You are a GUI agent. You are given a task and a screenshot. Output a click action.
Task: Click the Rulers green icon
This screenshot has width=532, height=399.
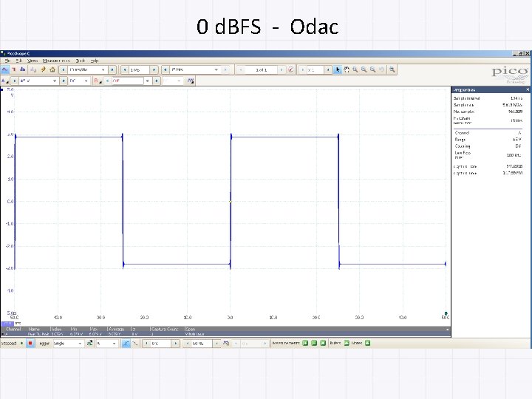347,344
